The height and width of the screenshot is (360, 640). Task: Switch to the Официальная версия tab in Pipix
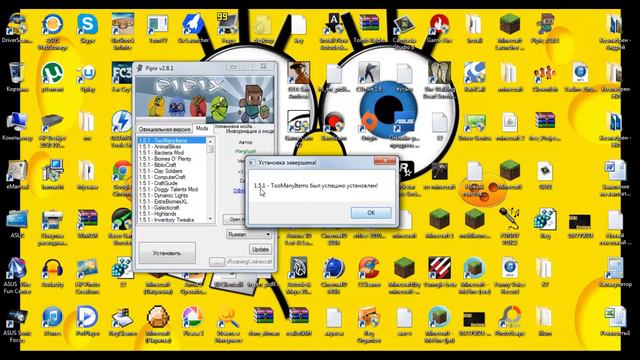164,129
